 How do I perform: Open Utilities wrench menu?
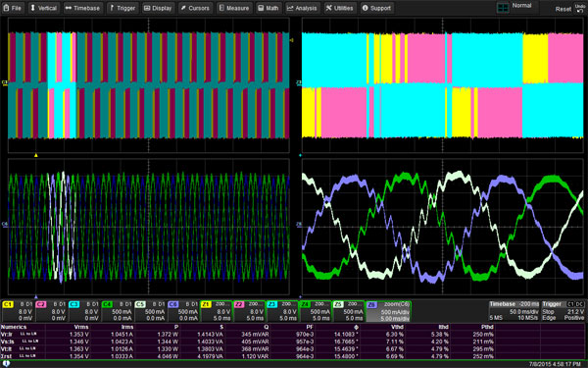click(x=340, y=8)
